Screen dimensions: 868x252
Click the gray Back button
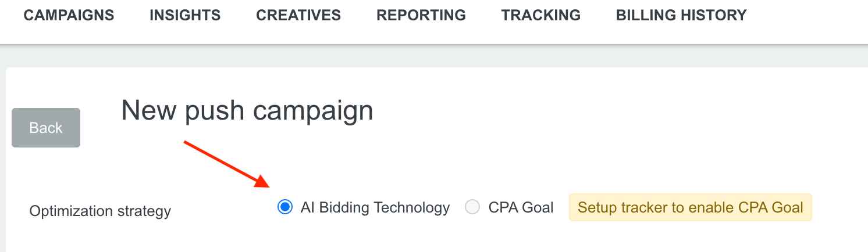point(46,128)
